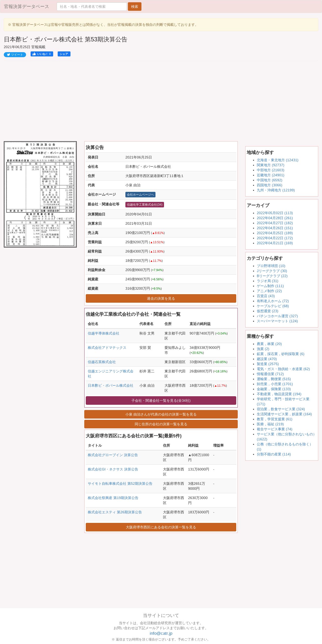Open archive 2022年05月02日 (113)

point(275,213)
